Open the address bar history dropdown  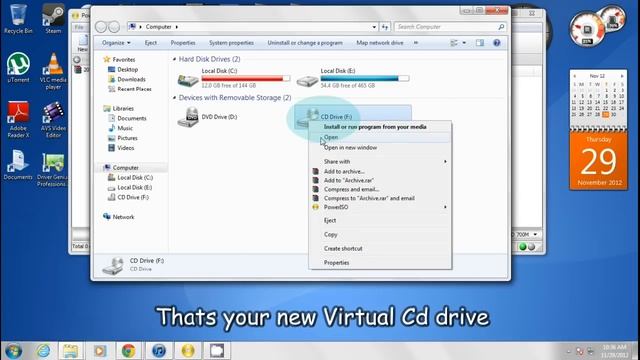point(374,27)
